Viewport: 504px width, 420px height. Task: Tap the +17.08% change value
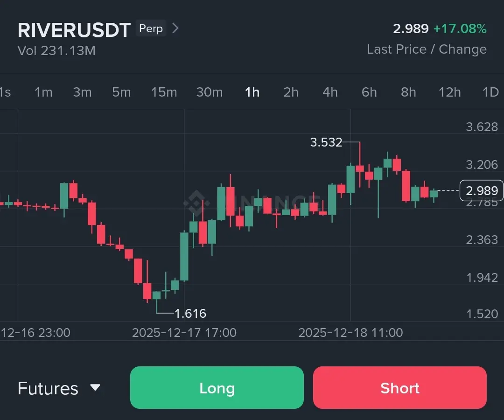click(460, 28)
